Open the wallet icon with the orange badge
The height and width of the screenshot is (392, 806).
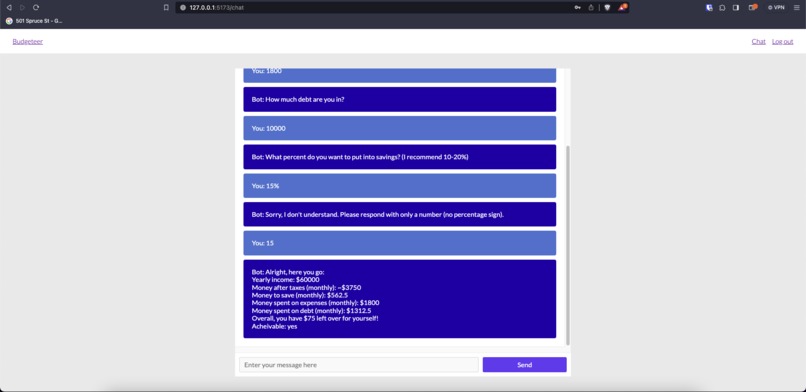[x=753, y=7]
